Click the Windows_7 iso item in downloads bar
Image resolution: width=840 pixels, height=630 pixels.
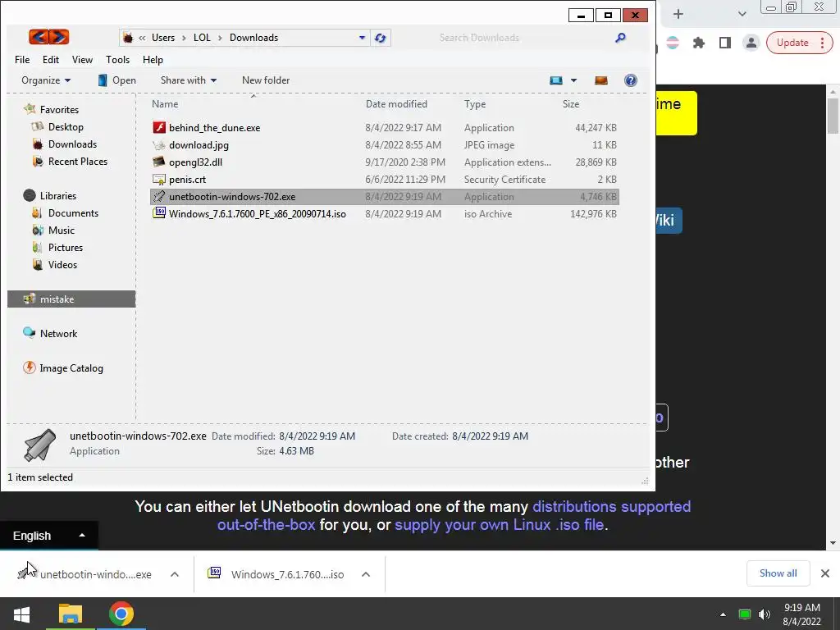(276, 574)
